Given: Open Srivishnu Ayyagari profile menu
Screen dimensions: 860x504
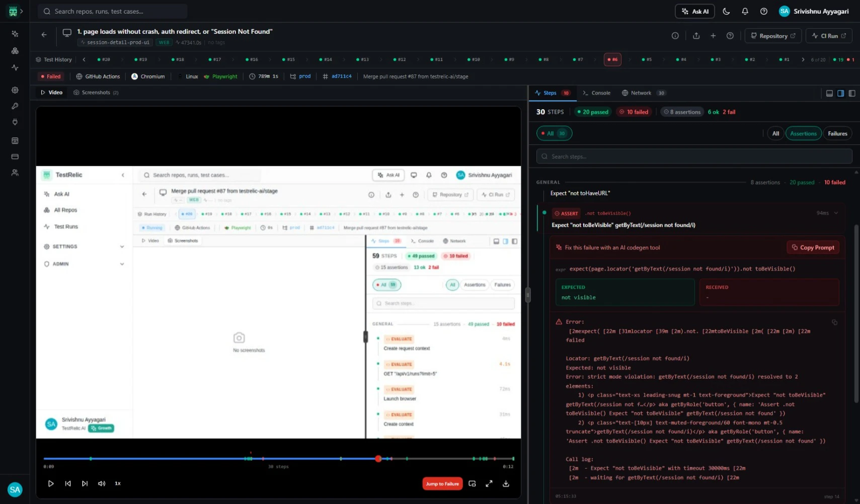Looking at the screenshot, I should coord(814,11).
